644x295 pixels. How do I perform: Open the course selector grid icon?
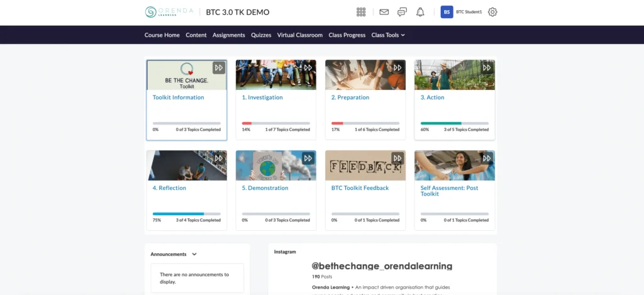point(361,12)
